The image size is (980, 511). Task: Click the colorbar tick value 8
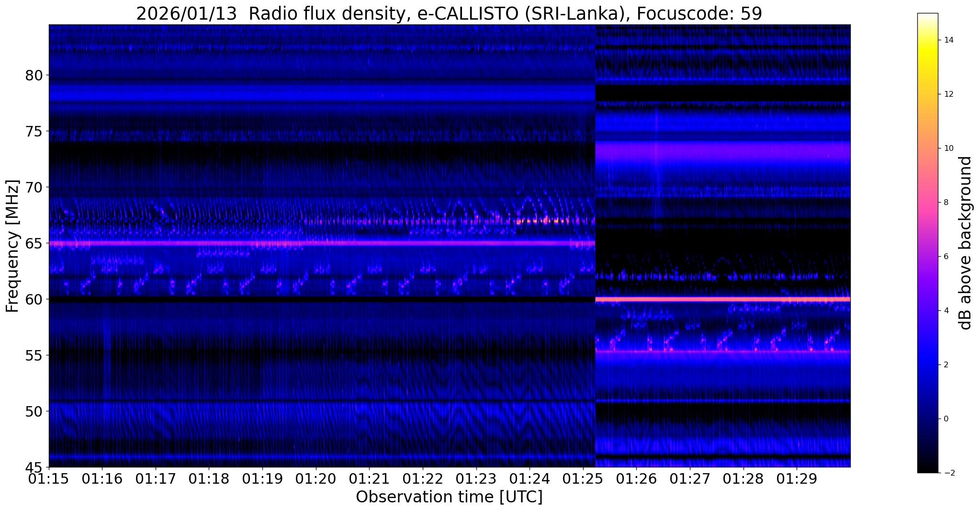(945, 203)
